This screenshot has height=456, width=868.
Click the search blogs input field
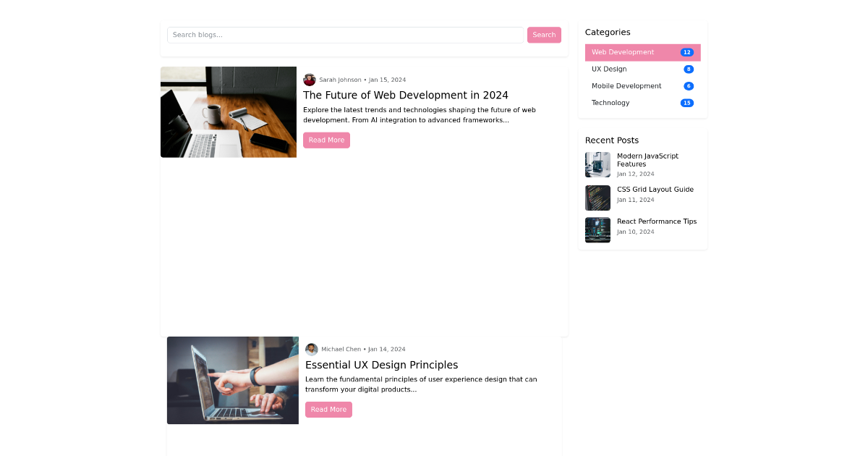[x=345, y=35]
